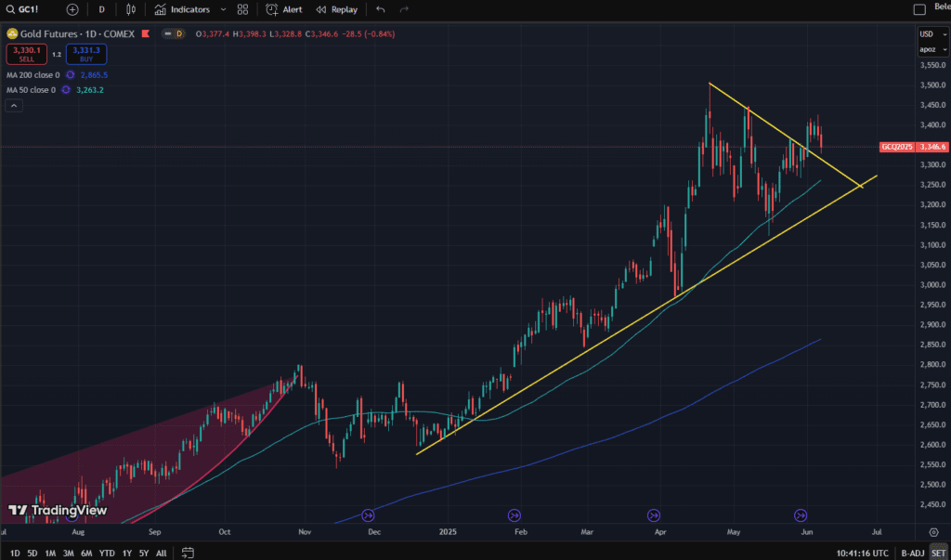This screenshot has width=951, height=560.
Task: Toggle B-ADJ back-adjustment
Action: 912,553
